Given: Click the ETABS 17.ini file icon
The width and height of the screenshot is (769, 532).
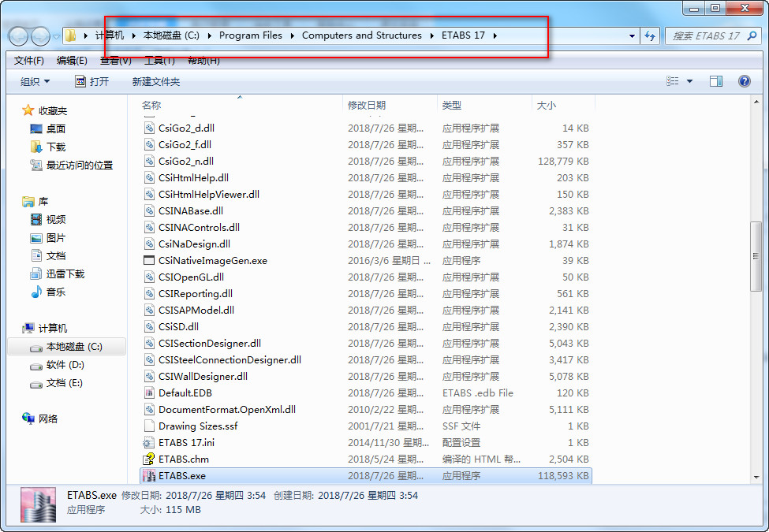Looking at the screenshot, I should click(148, 442).
